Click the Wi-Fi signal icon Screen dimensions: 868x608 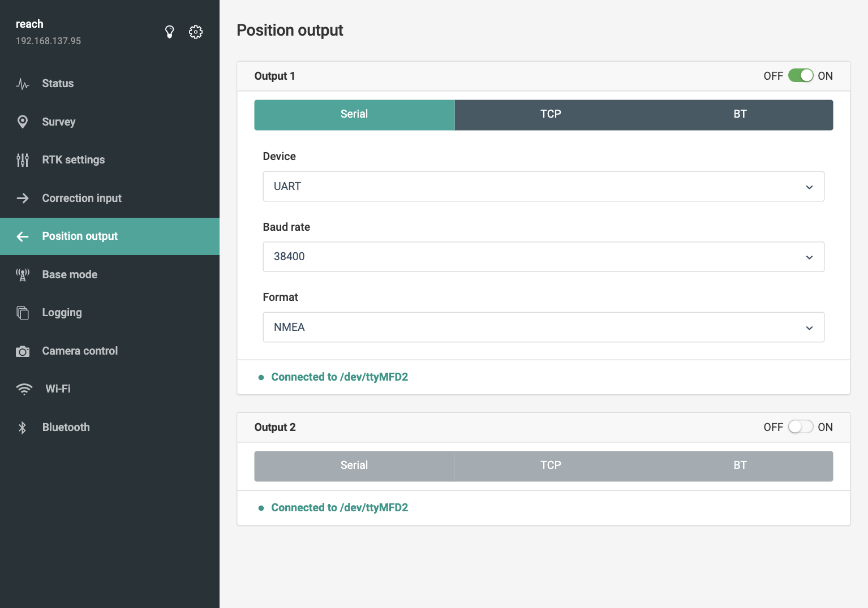24,389
